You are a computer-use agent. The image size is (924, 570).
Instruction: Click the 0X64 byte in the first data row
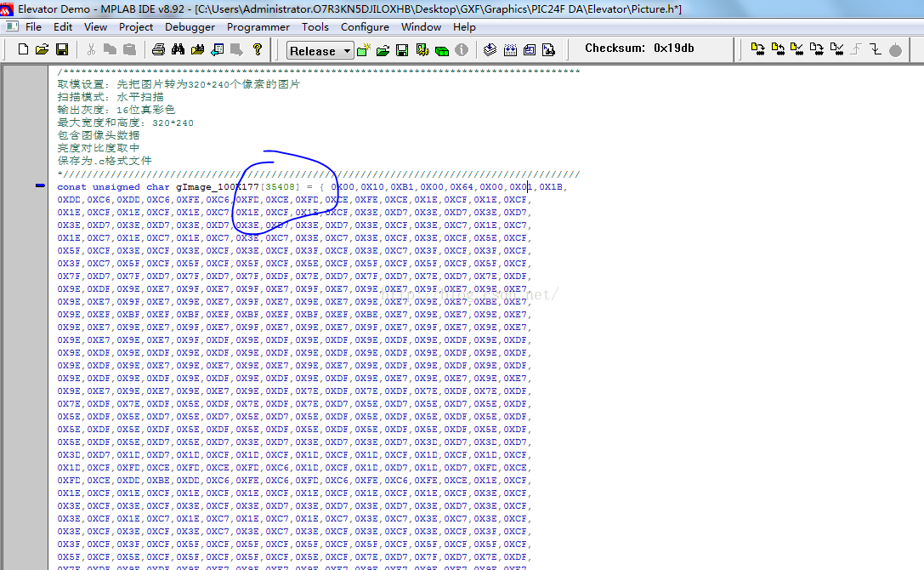pos(462,187)
